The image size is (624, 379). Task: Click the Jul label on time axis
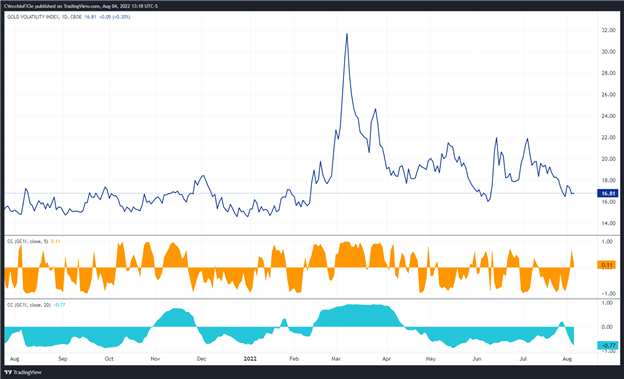coord(523,359)
